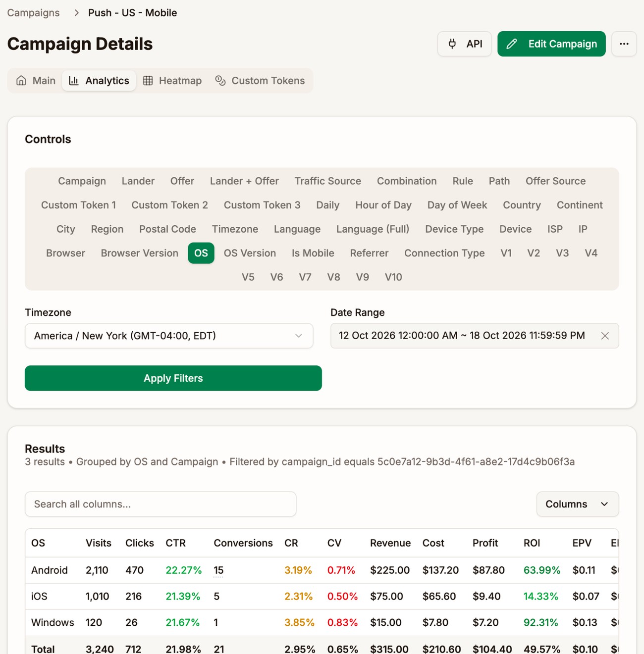The image size is (644, 654).
Task: Click the Search all columns field
Action: [161, 504]
